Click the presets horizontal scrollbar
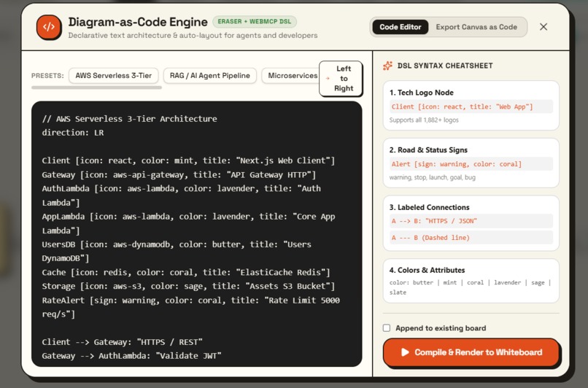This screenshot has height=388, width=588. (97, 88)
